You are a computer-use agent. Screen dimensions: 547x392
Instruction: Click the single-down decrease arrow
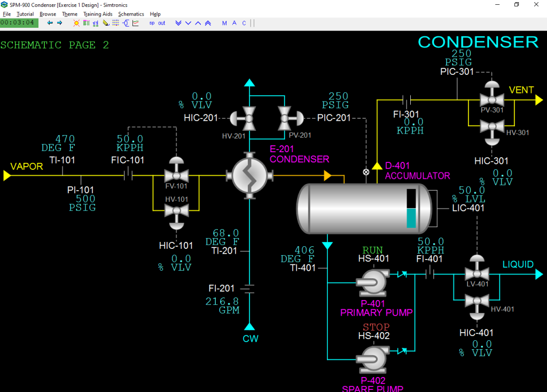tap(189, 23)
